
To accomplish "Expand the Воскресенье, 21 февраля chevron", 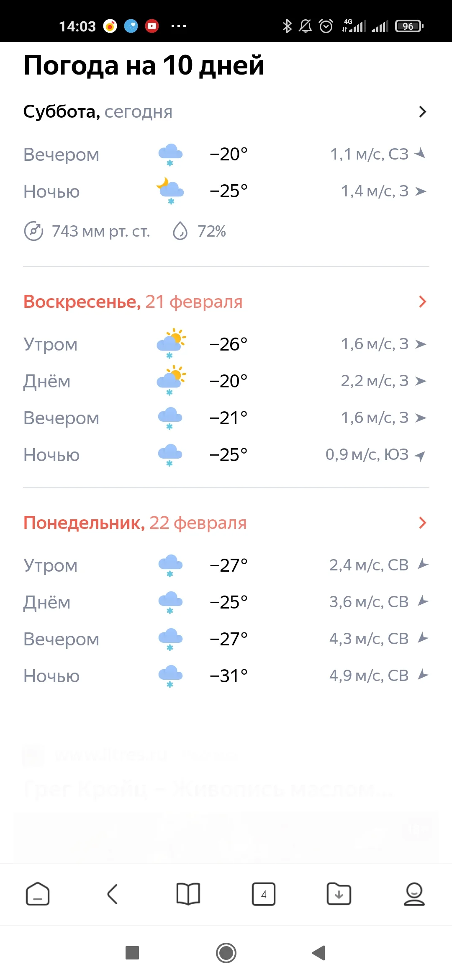I will click(x=423, y=302).
